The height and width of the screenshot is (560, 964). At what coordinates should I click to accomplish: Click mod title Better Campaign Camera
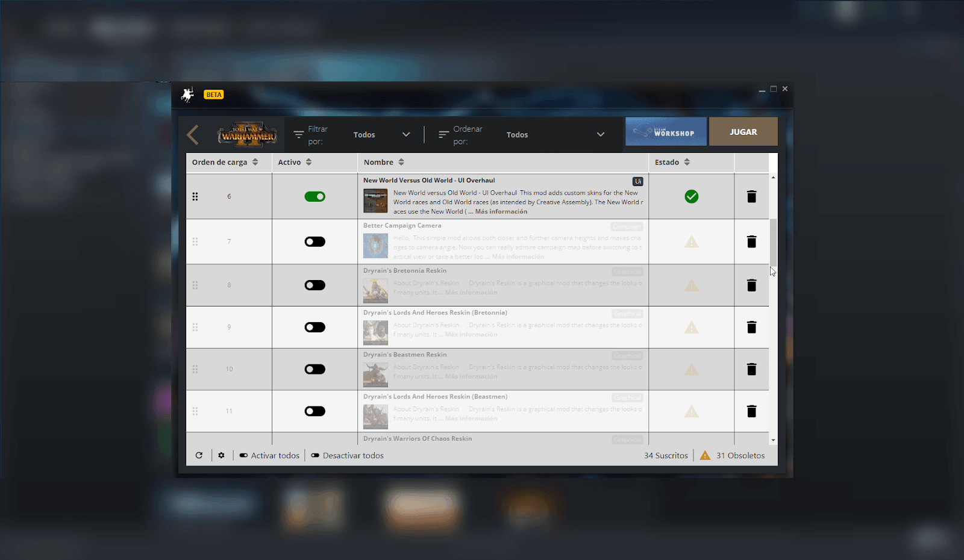[402, 225]
